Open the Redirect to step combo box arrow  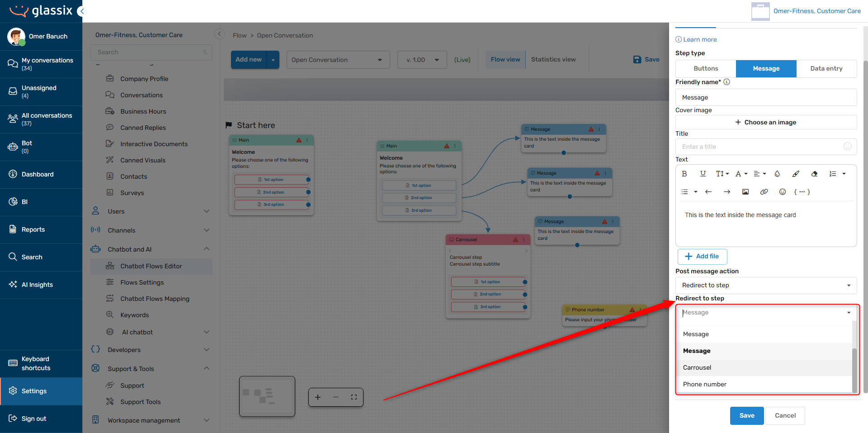849,313
